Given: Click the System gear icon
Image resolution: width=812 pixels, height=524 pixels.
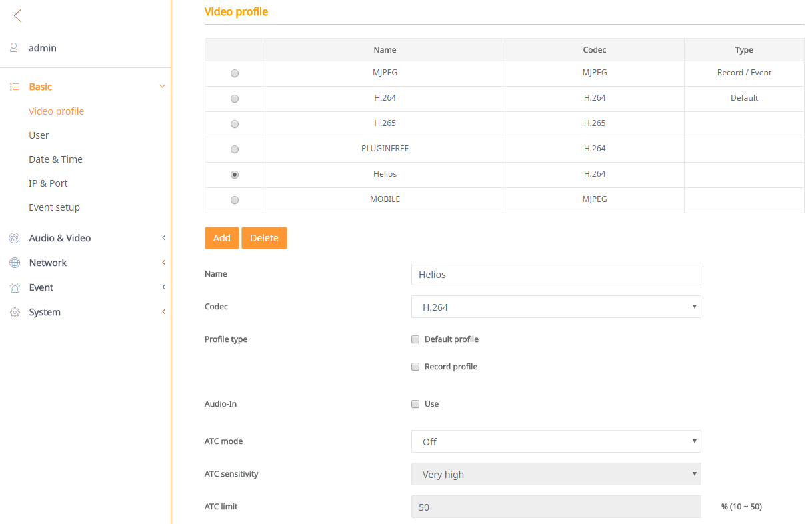Looking at the screenshot, I should pyautogui.click(x=15, y=312).
